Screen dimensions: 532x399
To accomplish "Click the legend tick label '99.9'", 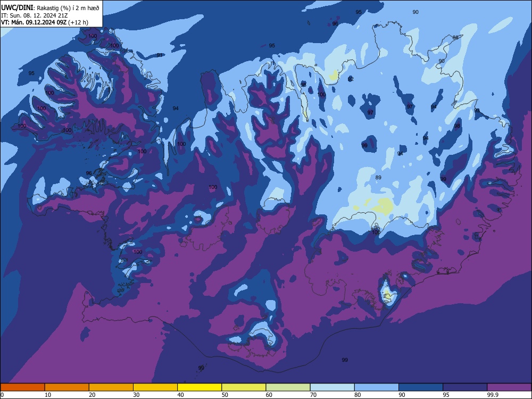I will coord(492,395).
